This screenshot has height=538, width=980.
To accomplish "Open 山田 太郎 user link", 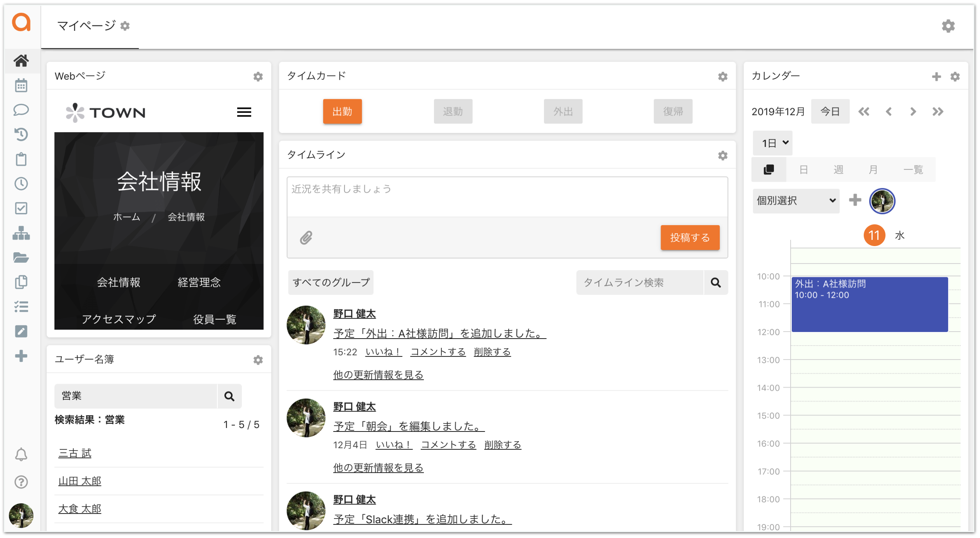I will tap(80, 481).
